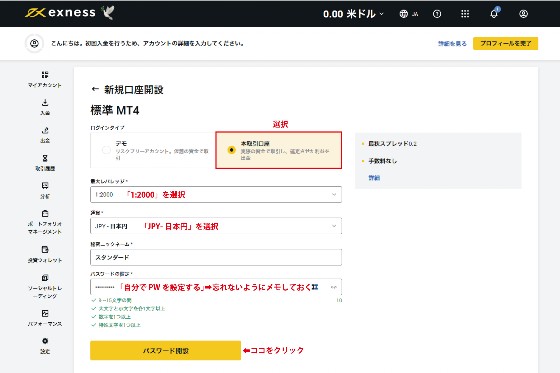
Task: Toggle password visibility eye icon
Action: [334, 287]
